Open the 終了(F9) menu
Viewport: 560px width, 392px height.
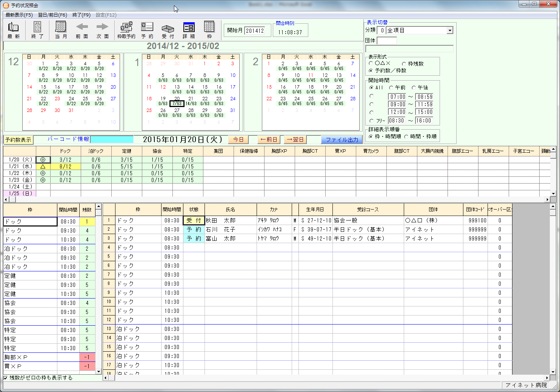coord(82,15)
